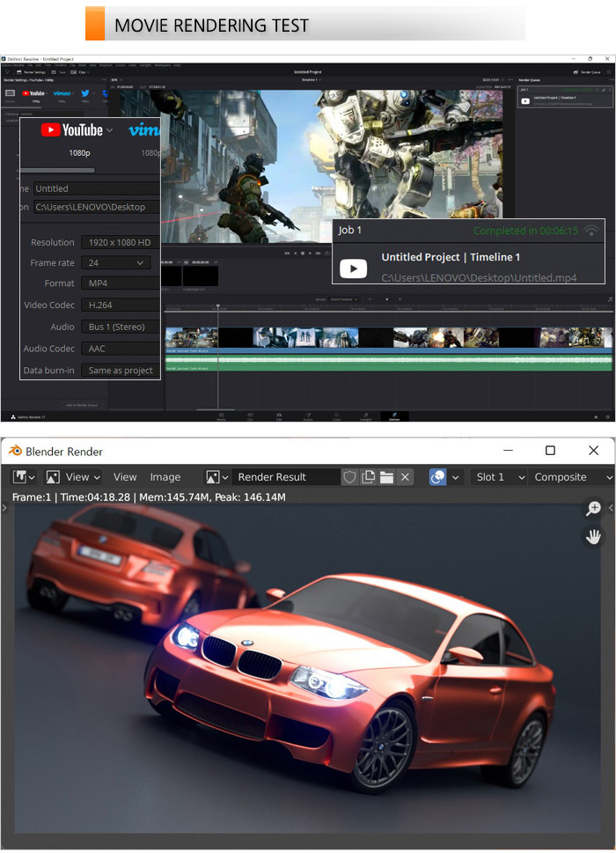Click the Blender logo in title bar

tap(15, 451)
